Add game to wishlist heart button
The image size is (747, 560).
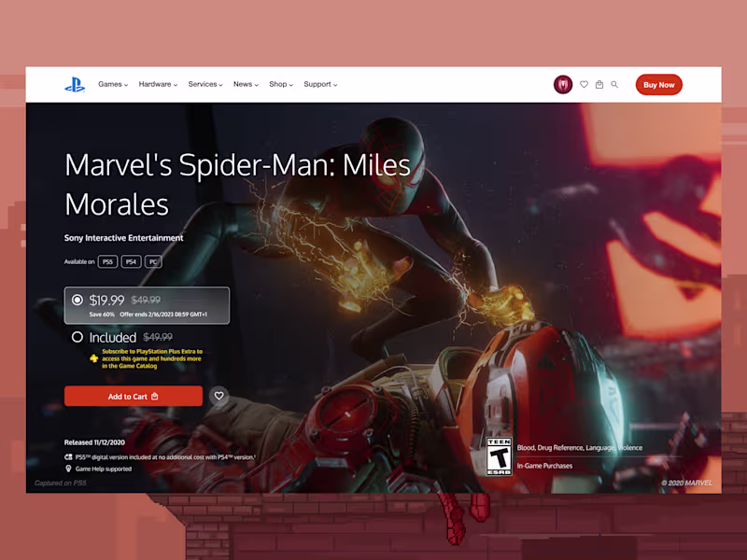click(218, 396)
